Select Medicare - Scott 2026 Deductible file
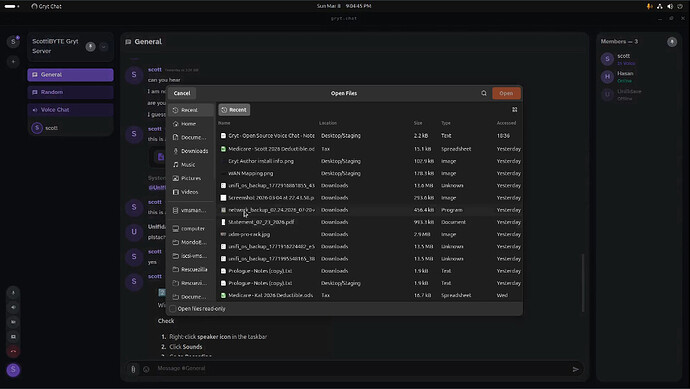Image resolution: width=690 pixels, height=389 pixels. [x=370, y=149]
